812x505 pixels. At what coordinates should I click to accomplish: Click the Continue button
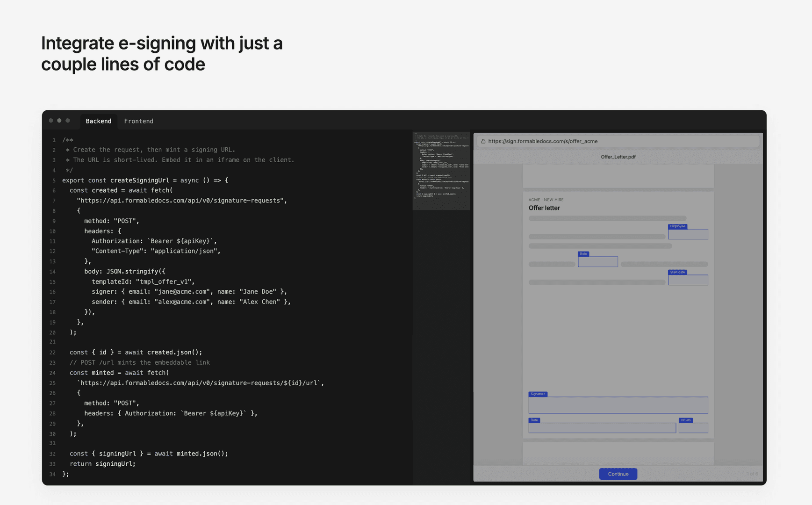pos(618,474)
